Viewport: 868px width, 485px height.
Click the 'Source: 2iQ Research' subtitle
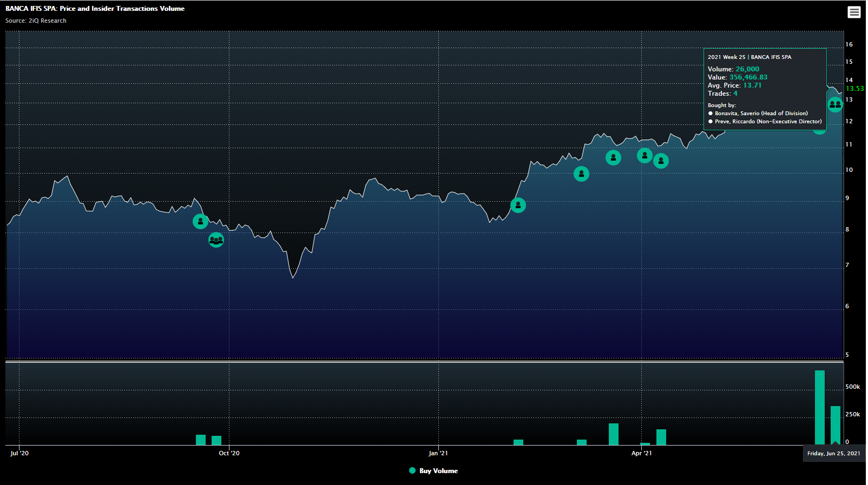pos(36,21)
